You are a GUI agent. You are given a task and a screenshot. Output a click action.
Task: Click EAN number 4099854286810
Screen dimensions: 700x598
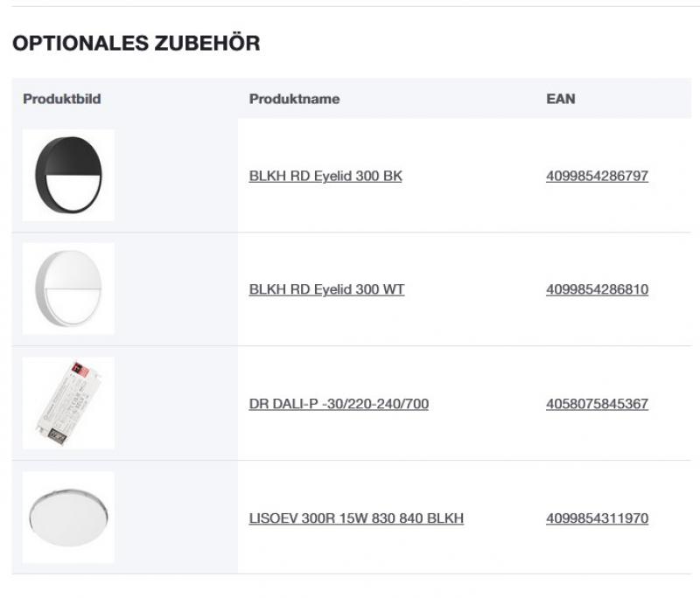(x=597, y=289)
